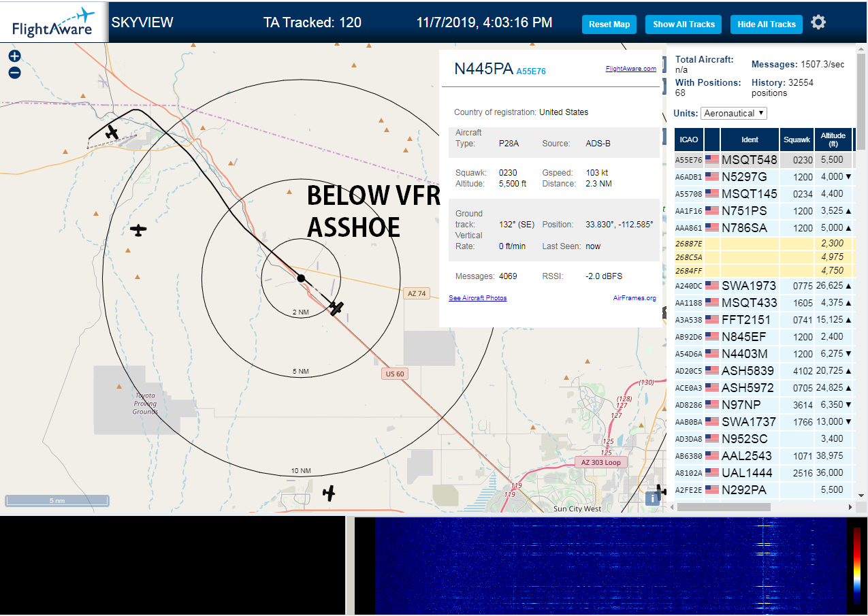
Task: Select the selected aircraft icon near US 60
Action: [x=336, y=308]
